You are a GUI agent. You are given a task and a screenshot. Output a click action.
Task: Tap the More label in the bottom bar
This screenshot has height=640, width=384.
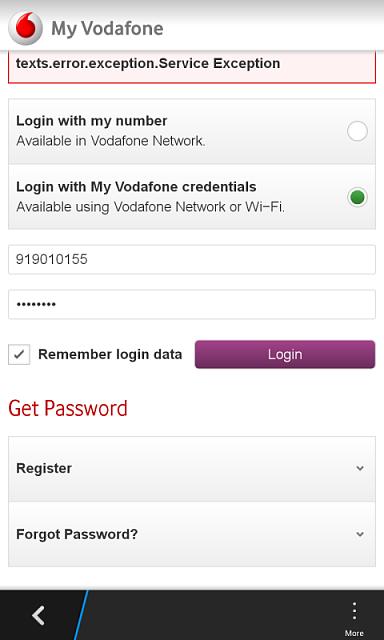click(354, 633)
